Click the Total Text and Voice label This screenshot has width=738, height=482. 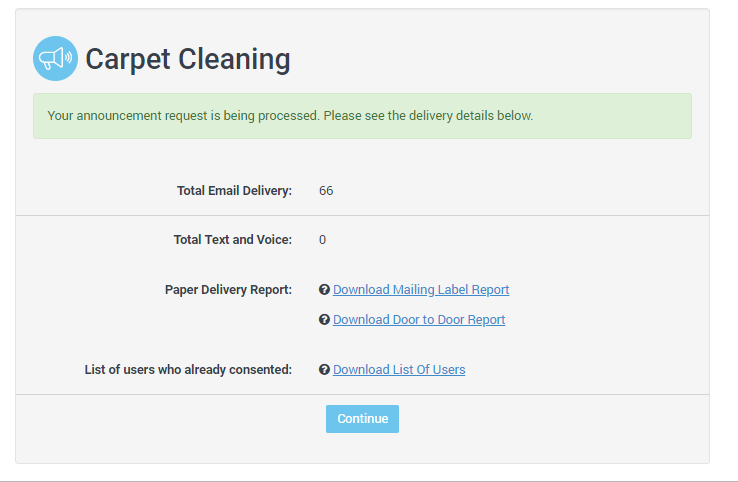pyautogui.click(x=232, y=240)
